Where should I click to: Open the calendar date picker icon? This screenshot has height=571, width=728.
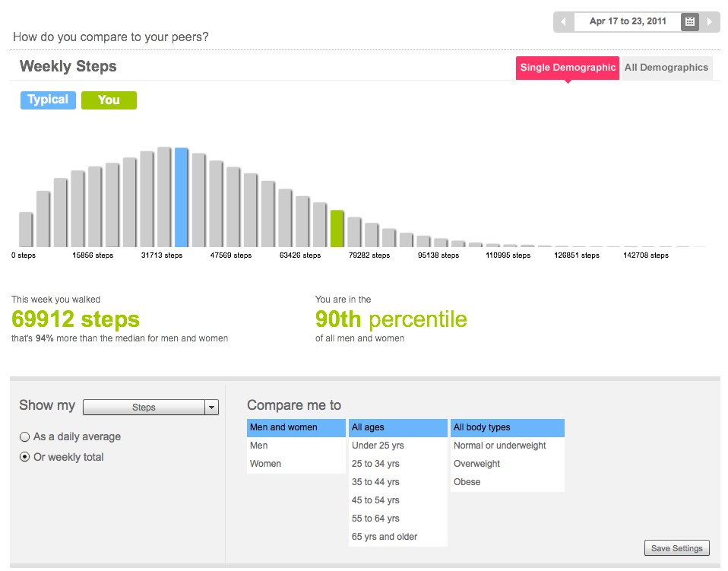tap(690, 22)
